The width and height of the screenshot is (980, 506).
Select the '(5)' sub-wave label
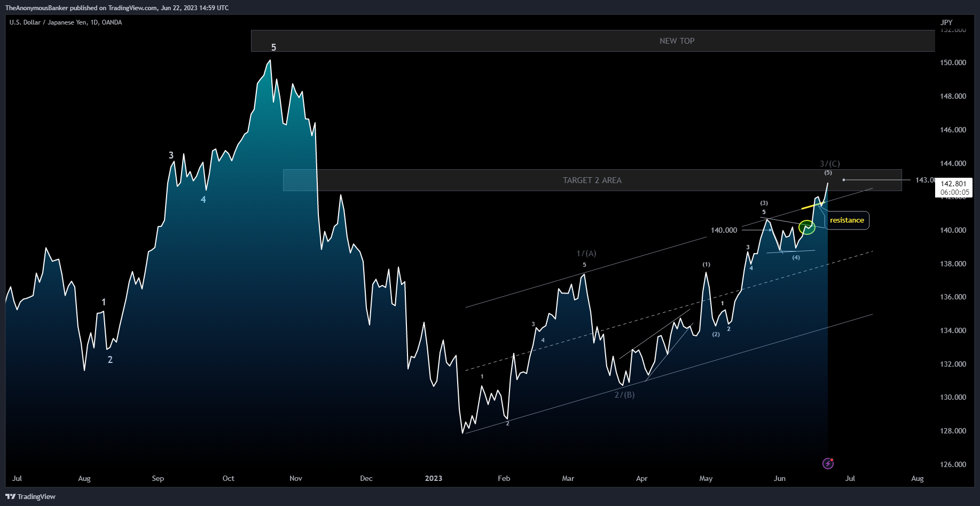[x=828, y=173]
